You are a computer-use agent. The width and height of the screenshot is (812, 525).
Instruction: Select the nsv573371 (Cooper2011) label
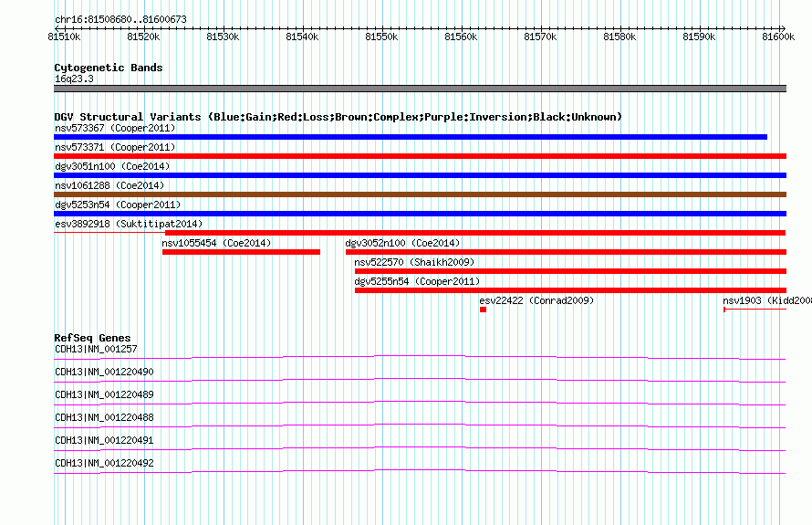click(115, 147)
